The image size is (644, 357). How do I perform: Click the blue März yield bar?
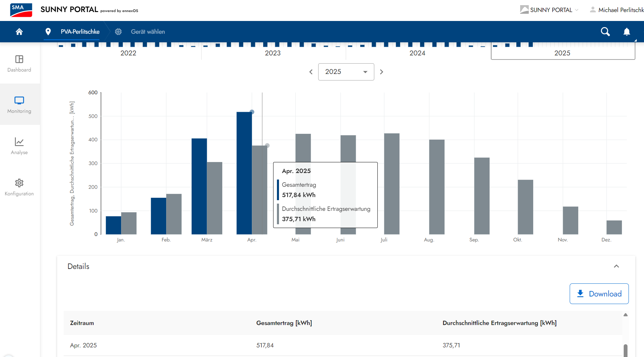coord(199,186)
